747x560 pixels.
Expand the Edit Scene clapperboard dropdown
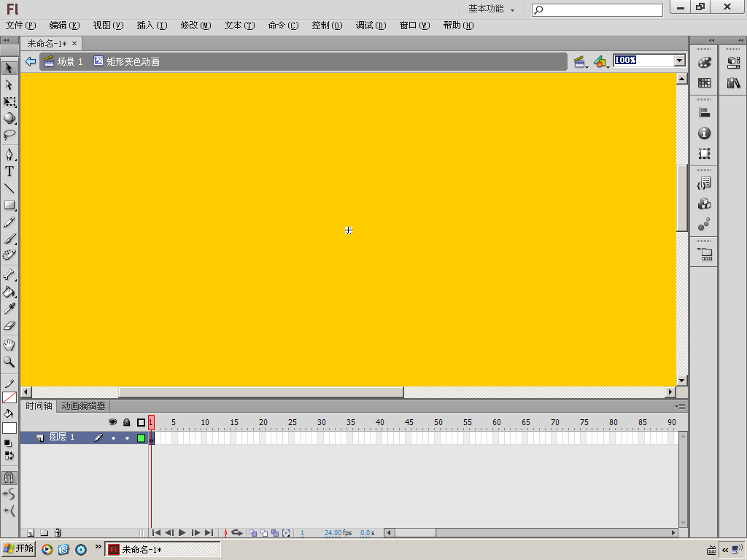coord(581,62)
